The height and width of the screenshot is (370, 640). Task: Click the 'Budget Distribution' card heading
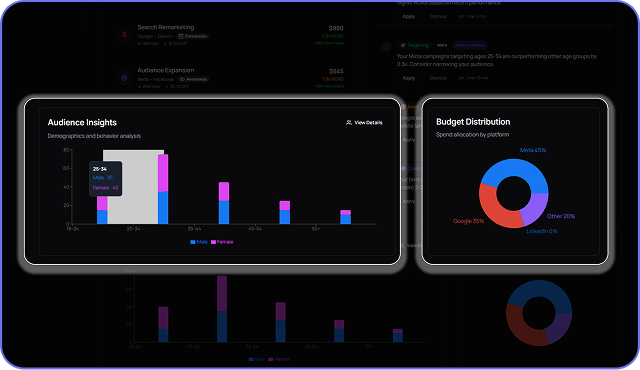pyautogui.click(x=473, y=122)
